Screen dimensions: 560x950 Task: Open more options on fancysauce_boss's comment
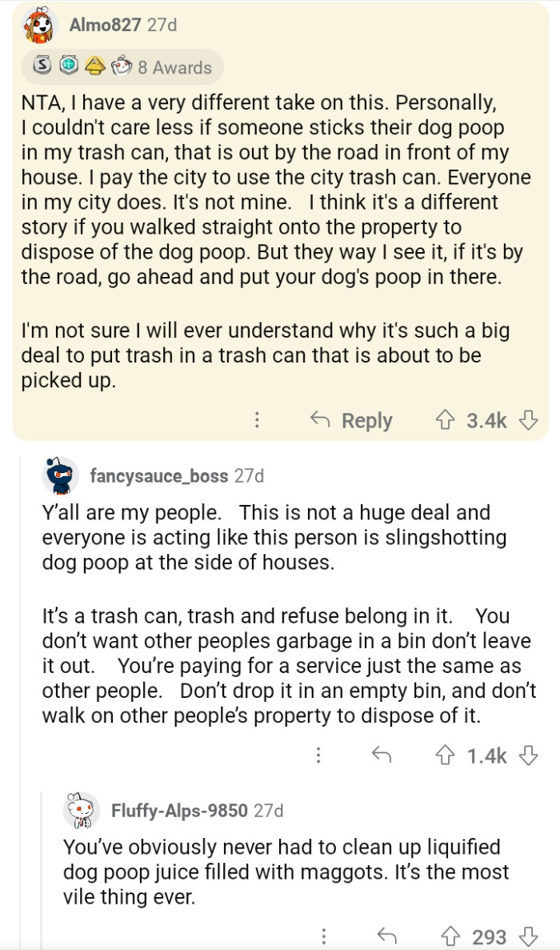point(318,755)
